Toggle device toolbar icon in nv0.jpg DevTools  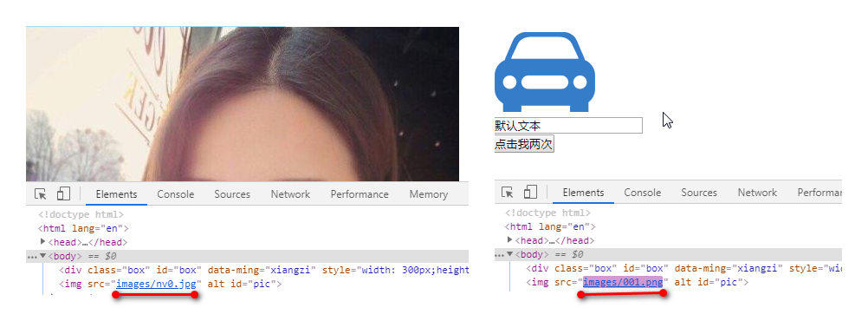[63, 193]
